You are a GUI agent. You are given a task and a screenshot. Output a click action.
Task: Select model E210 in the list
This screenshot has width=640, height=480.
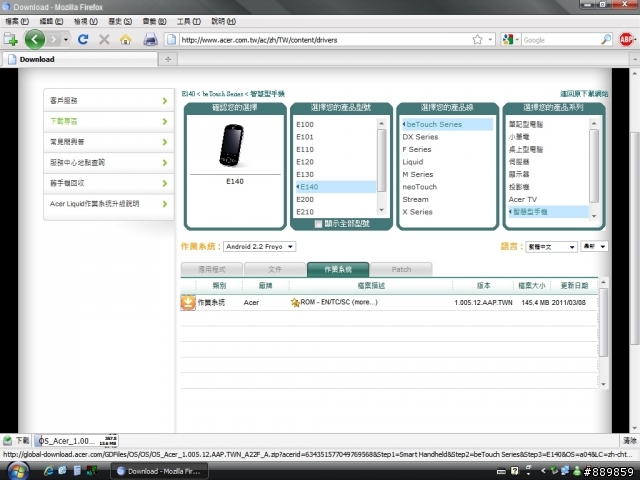click(305, 212)
